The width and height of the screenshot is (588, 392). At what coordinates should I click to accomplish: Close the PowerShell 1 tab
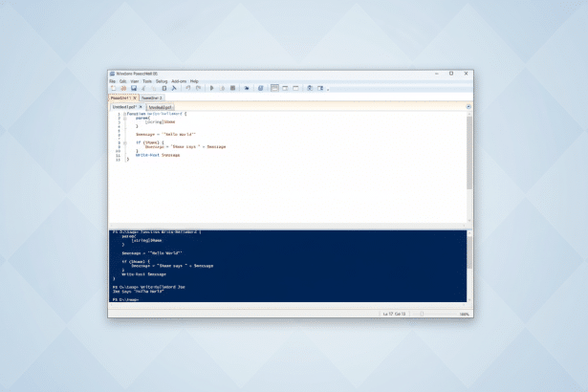135,98
